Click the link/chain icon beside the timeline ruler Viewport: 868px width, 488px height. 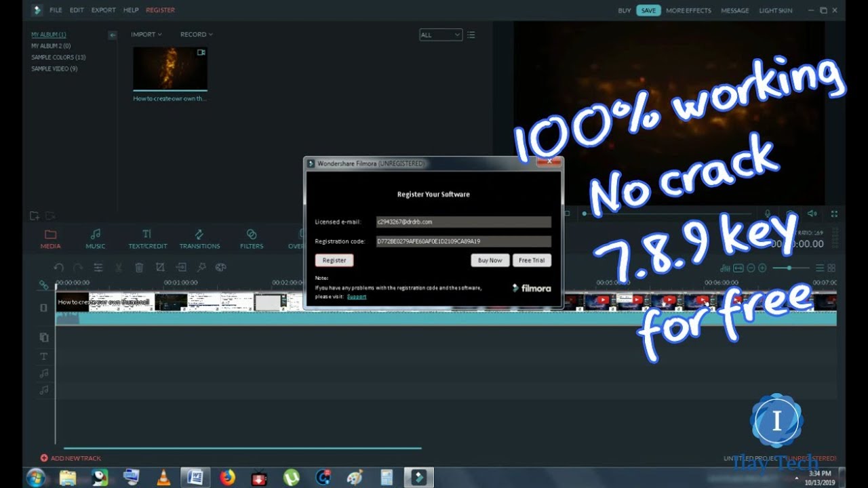coord(43,285)
